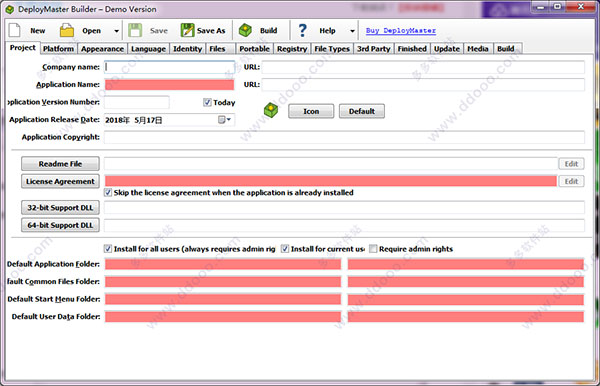Open a project via folder icon
Image resolution: width=600 pixels, height=386 pixels.
(67, 30)
